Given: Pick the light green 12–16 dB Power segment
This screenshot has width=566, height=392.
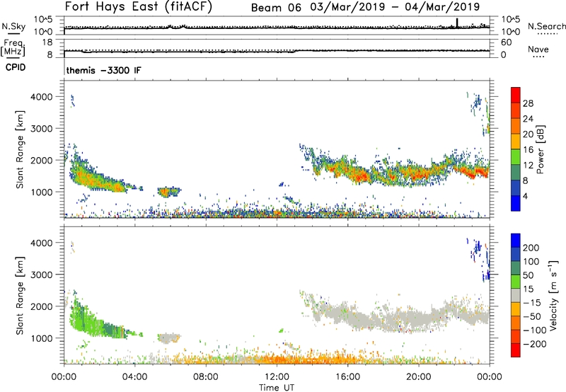Looking at the screenshot, I should tap(516, 157).
